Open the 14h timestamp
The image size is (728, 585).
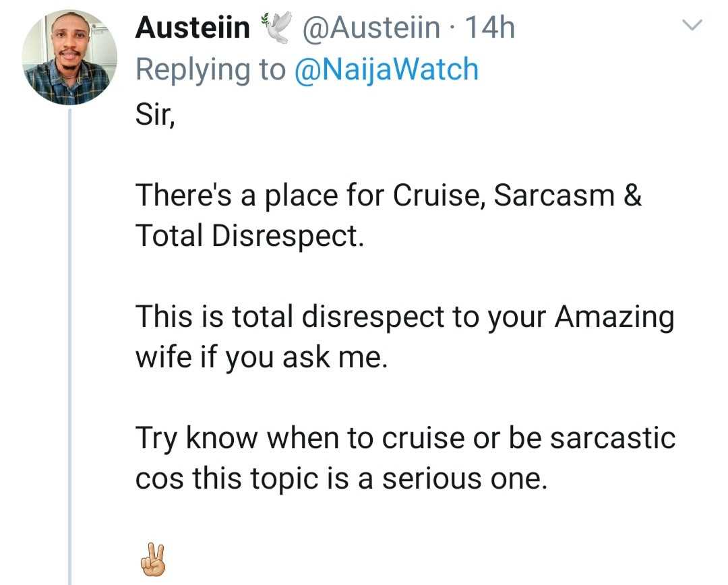pyautogui.click(x=490, y=28)
